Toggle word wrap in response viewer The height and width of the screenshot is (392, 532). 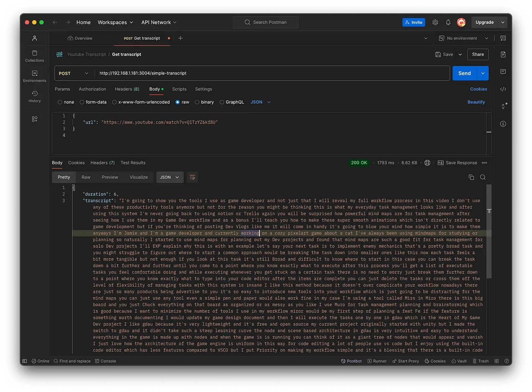point(192,177)
